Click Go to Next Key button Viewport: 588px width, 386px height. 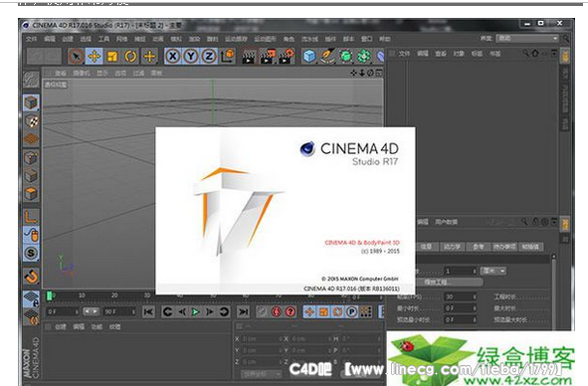click(x=224, y=311)
